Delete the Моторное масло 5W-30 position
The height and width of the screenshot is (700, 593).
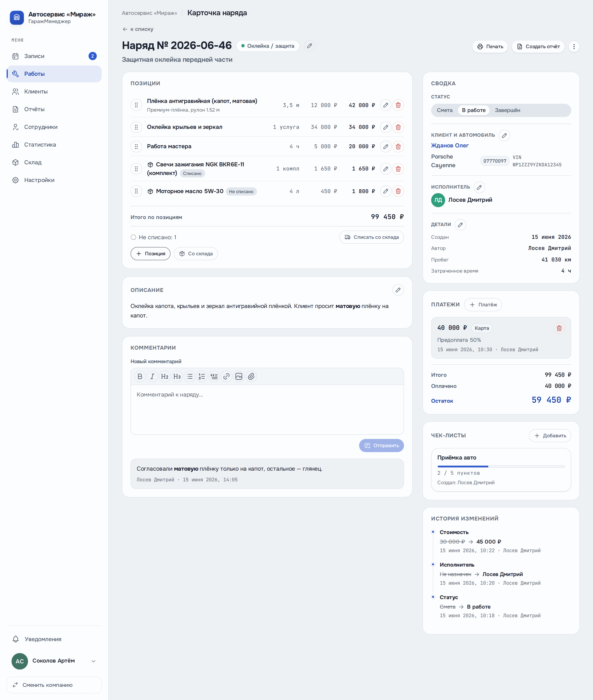pyautogui.click(x=398, y=191)
